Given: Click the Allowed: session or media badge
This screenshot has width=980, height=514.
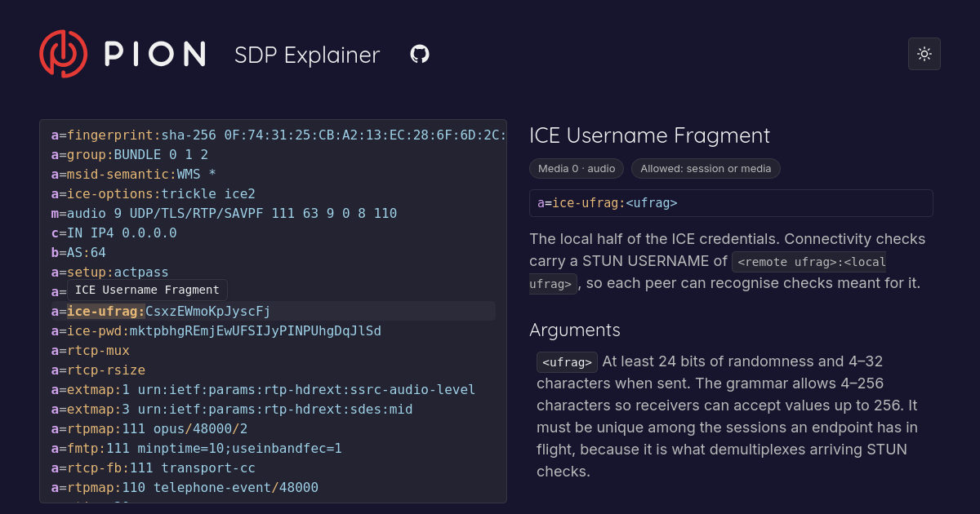Looking at the screenshot, I should [x=706, y=169].
